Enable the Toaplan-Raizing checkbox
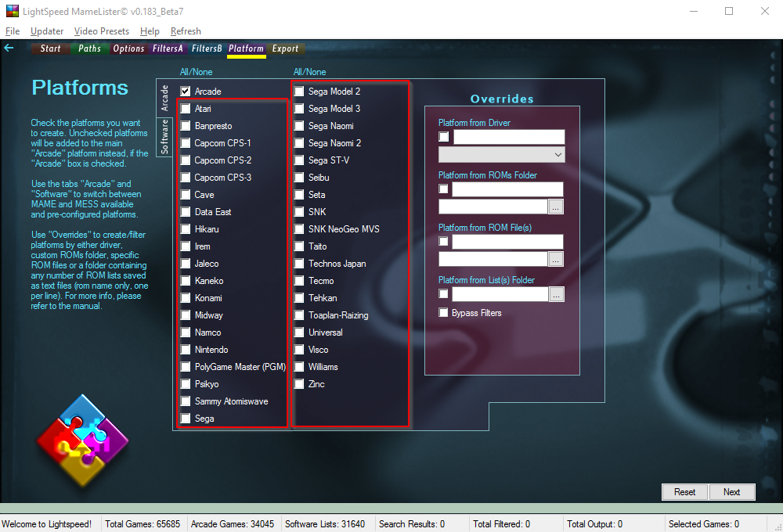The height and width of the screenshot is (532, 783). (x=298, y=315)
